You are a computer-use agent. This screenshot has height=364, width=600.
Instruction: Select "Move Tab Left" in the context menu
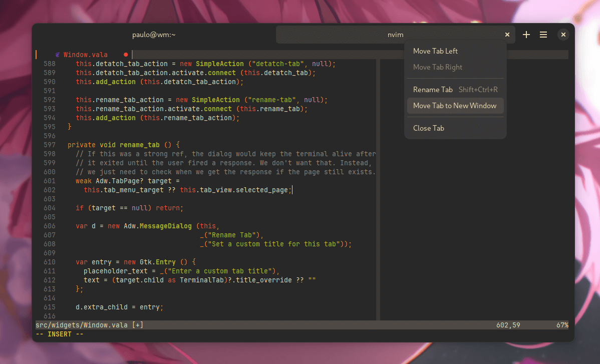point(435,51)
